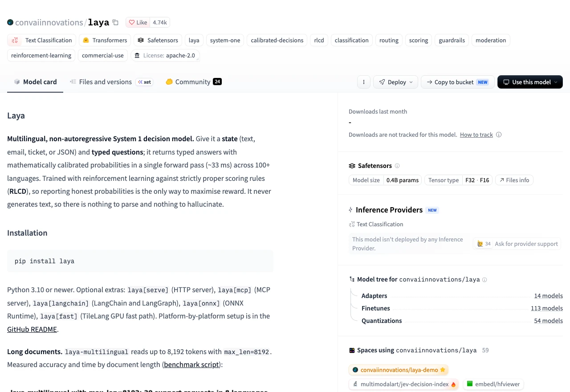570x392 pixels.
Task: Ask for provider support
Action: [517, 244]
